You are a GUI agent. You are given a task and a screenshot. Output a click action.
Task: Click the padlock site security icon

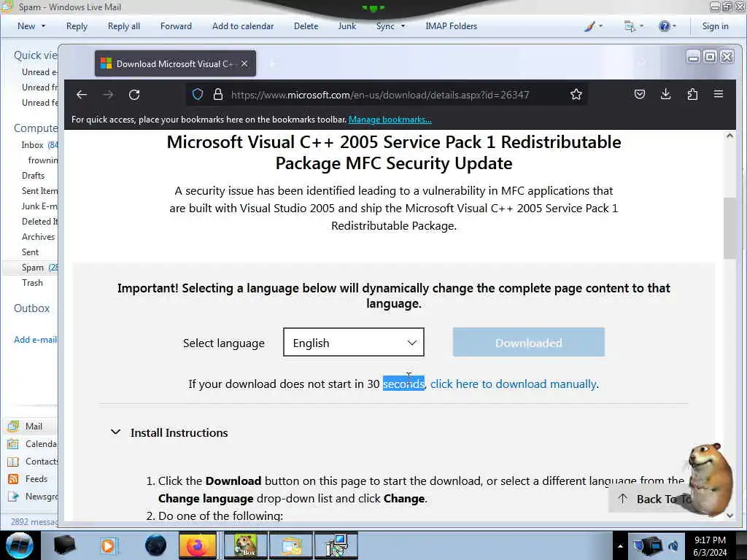pyautogui.click(x=217, y=94)
